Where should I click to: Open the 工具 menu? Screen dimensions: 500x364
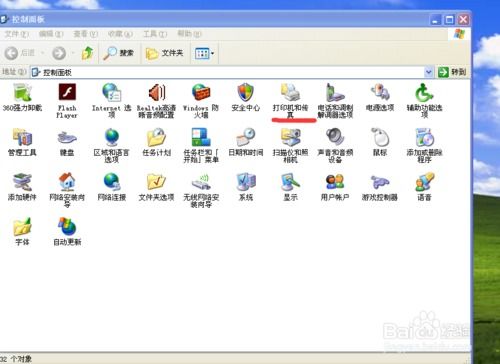point(155,34)
